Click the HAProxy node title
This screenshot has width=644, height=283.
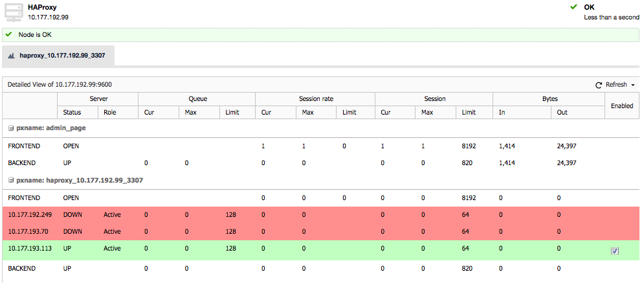click(x=51, y=7)
